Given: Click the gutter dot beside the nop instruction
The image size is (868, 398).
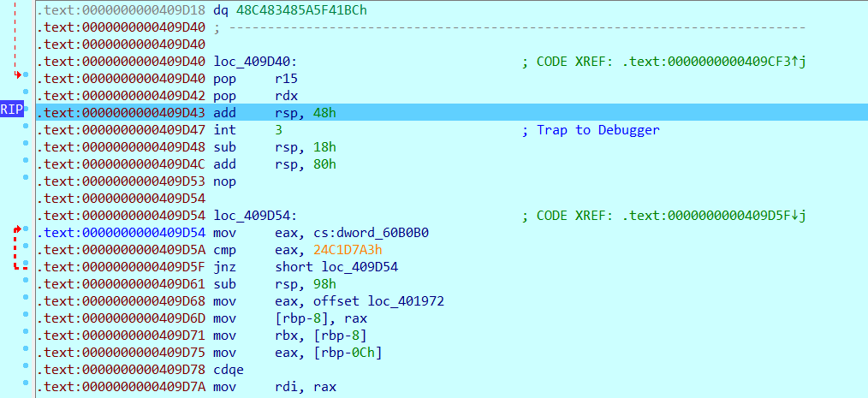Looking at the screenshot, I should pyautogui.click(x=27, y=181).
